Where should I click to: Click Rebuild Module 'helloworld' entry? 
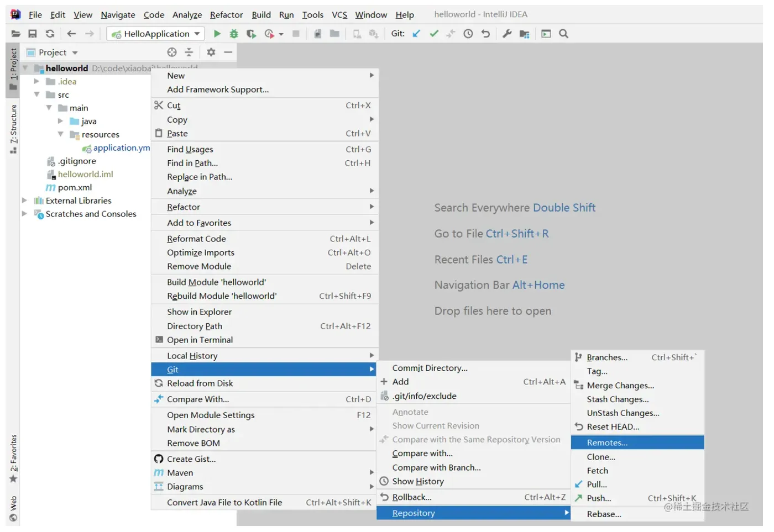pyautogui.click(x=264, y=296)
